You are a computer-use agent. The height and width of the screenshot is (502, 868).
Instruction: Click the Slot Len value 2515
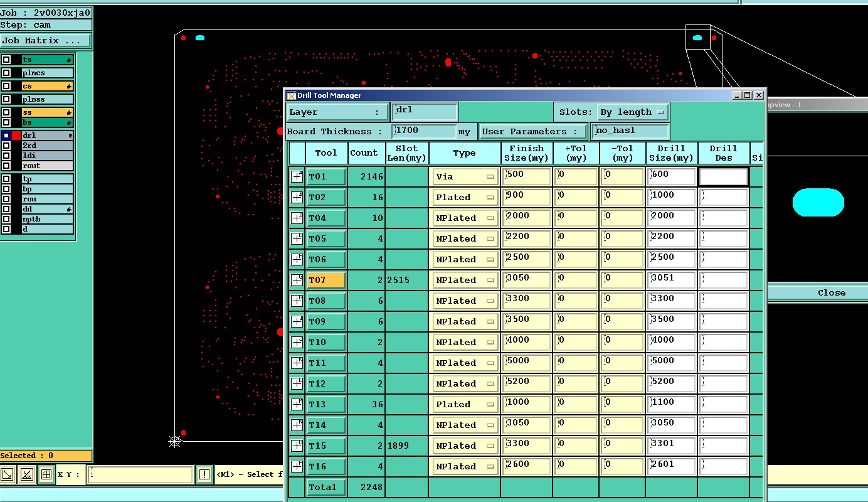pos(399,280)
